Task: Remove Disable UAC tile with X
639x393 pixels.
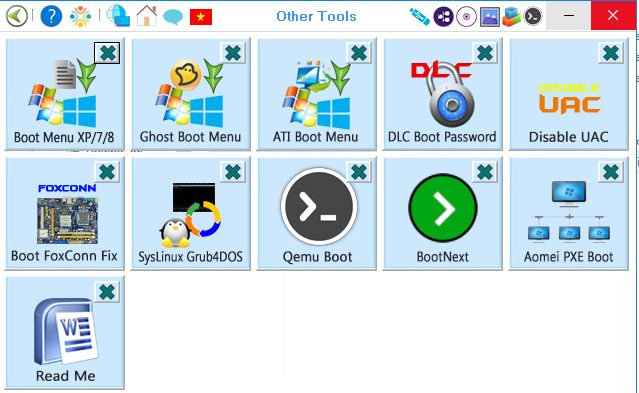Action: tap(610, 53)
